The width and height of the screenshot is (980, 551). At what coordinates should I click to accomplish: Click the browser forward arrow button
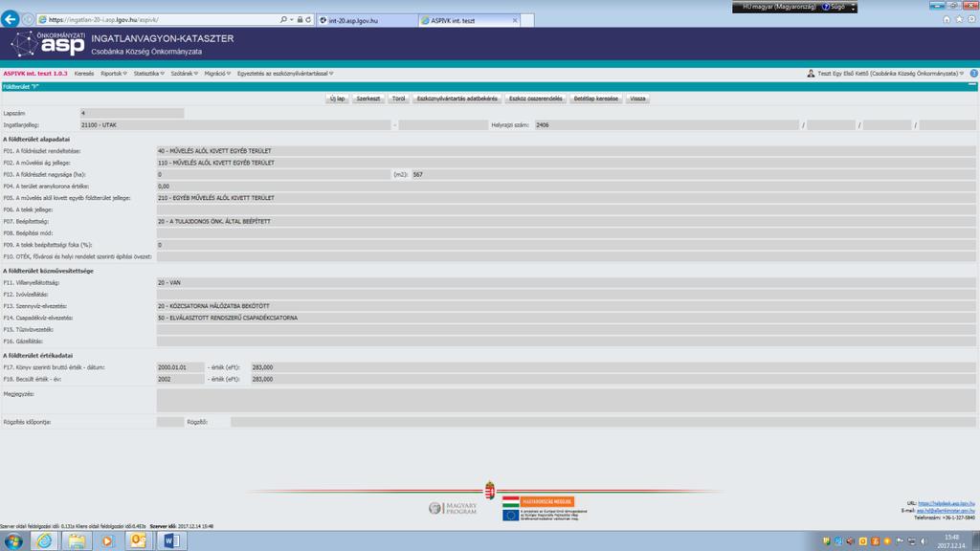28,19
